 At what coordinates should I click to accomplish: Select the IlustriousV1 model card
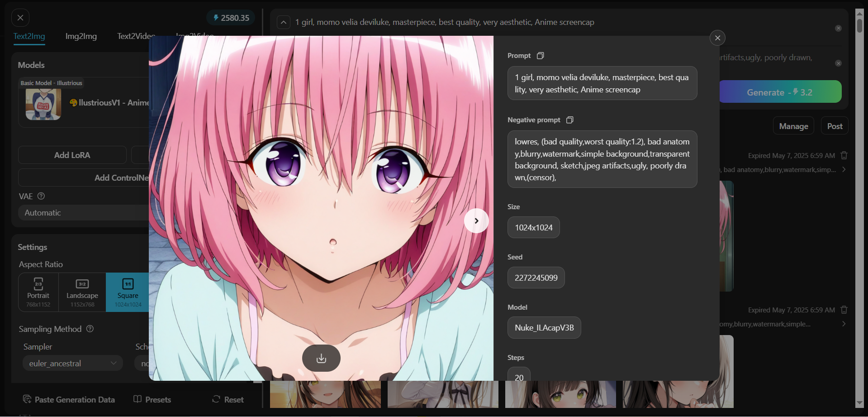tap(84, 103)
